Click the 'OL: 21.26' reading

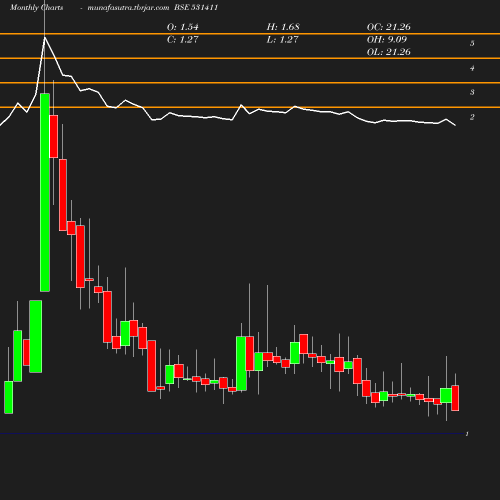click(x=389, y=52)
